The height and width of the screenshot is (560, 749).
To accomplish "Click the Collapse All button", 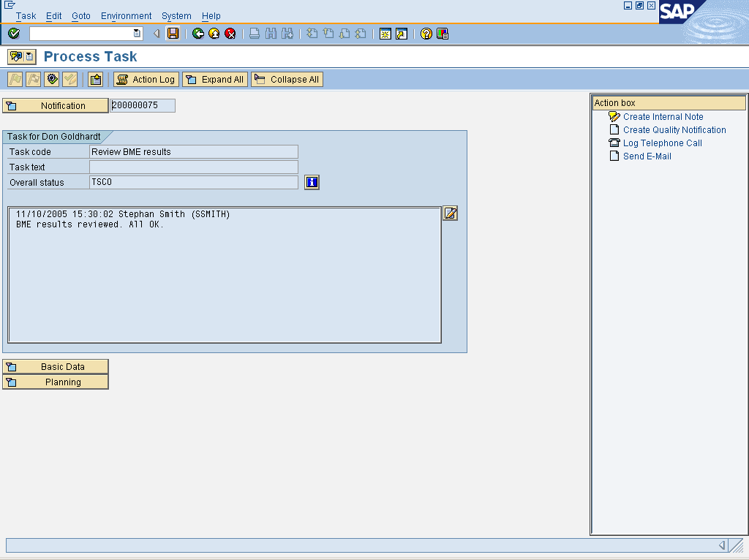I will pos(287,79).
